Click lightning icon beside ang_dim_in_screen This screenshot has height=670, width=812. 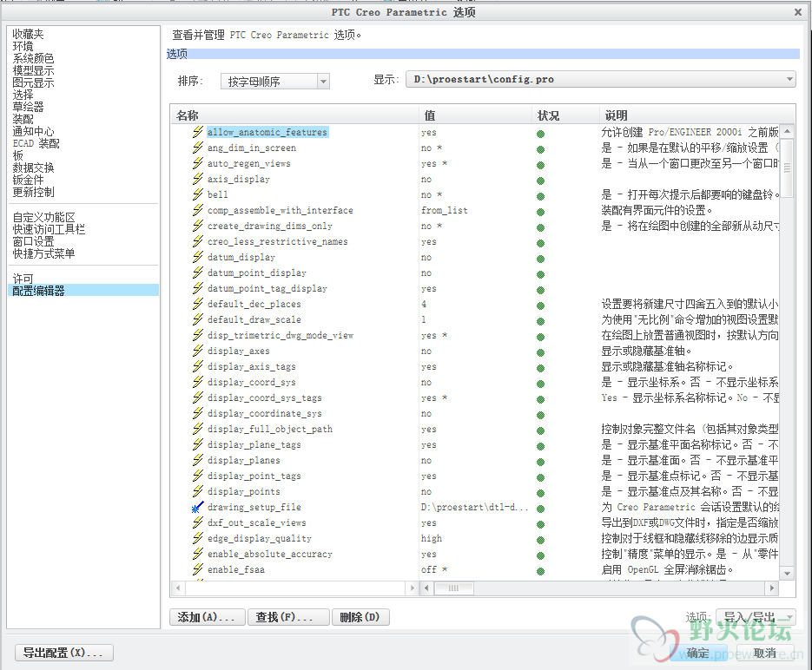[x=198, y=148]
